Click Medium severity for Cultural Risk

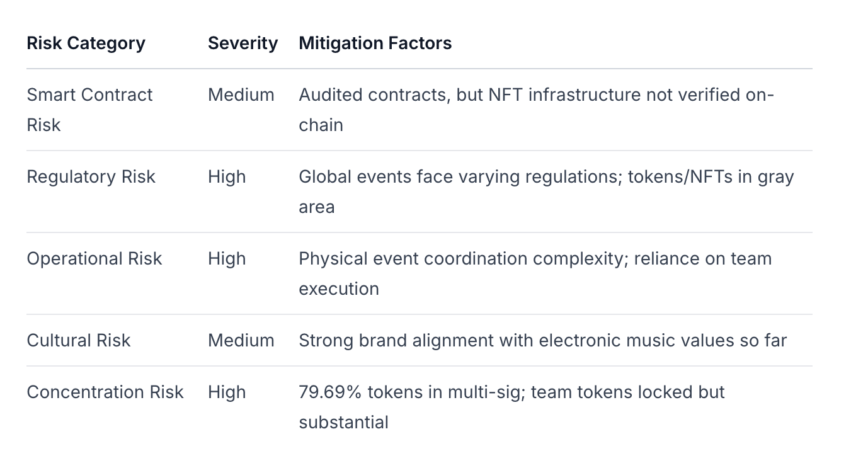[241, 341]
